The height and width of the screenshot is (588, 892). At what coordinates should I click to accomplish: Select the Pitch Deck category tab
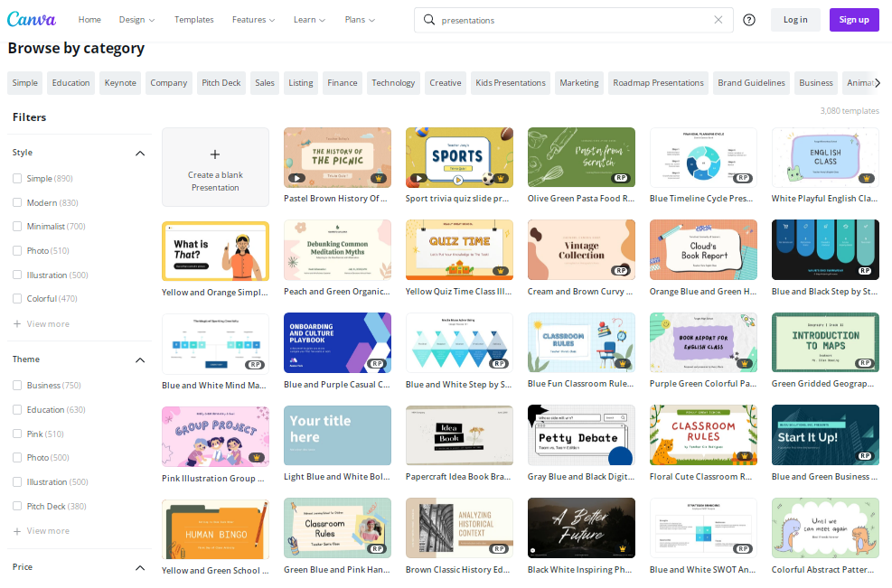point(221,82)
